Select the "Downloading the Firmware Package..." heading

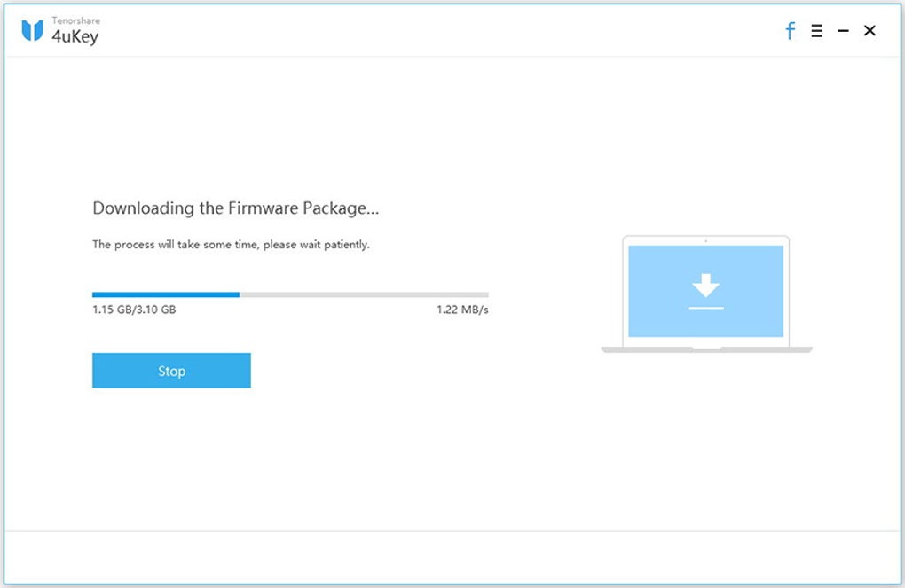pos(236,208)
